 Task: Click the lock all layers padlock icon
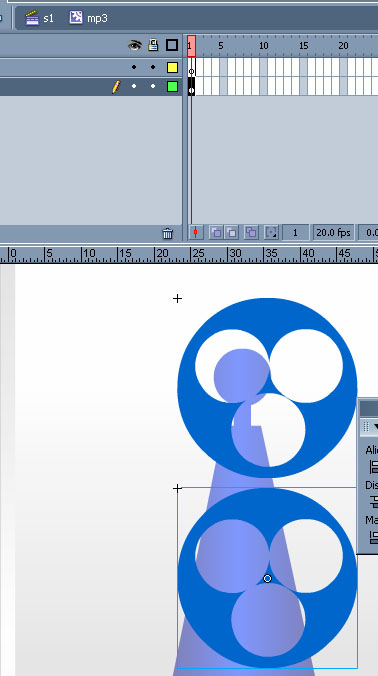click(x=153, y=45)
